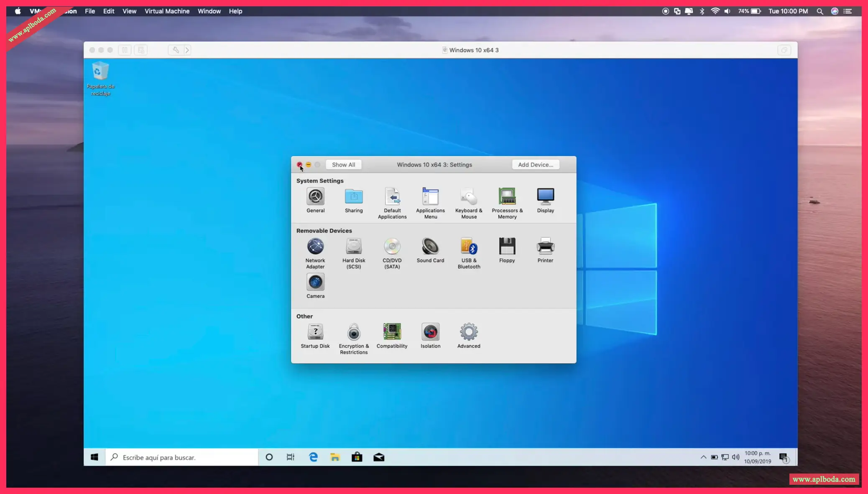Open the macOS Notification Center icon
868x494 pixels.
tap(848, 11)
